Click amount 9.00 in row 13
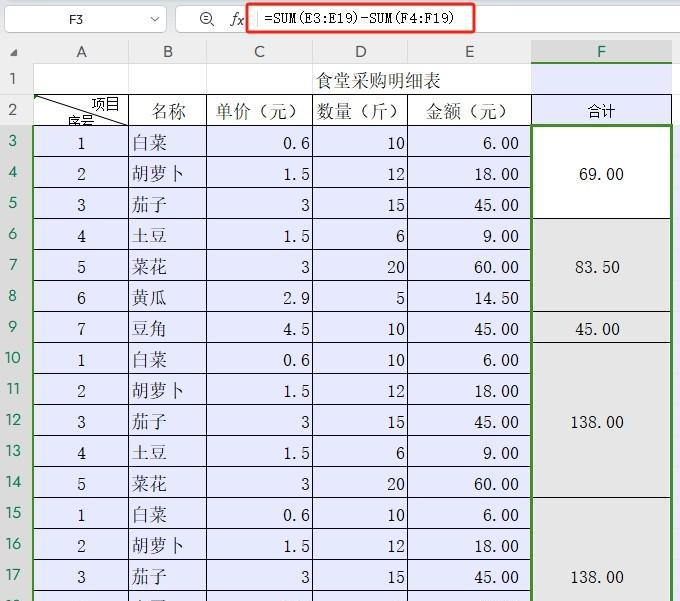Viewport: 680px width, 601px height. point(469,452)
